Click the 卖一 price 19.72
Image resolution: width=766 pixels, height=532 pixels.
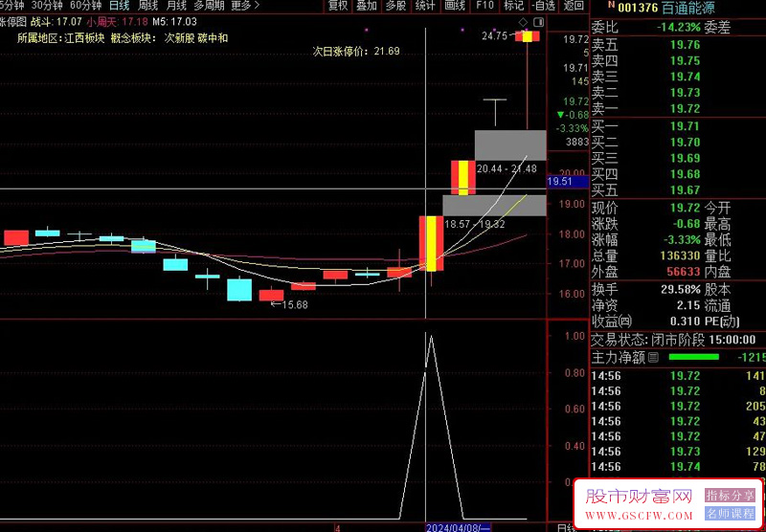[685, 108]
